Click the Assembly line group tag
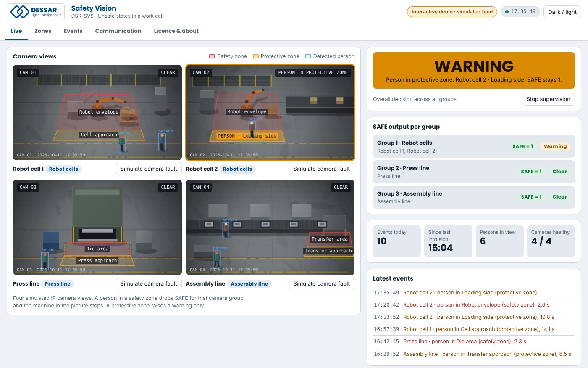 (249, 284)
